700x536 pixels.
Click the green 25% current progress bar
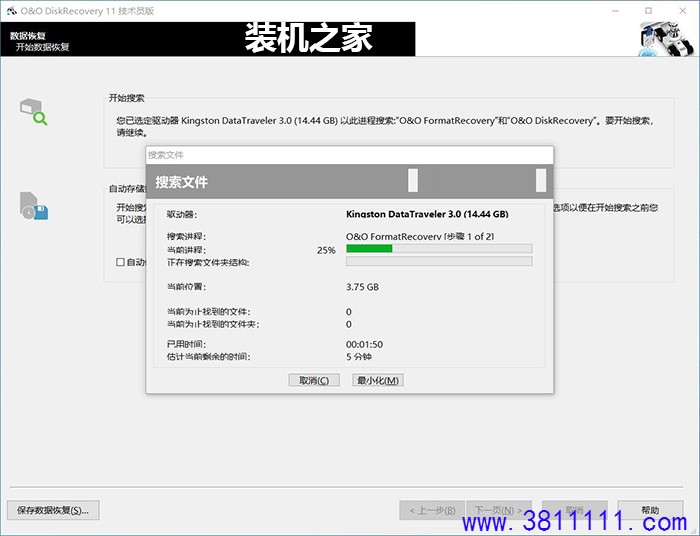click(439, 249)
